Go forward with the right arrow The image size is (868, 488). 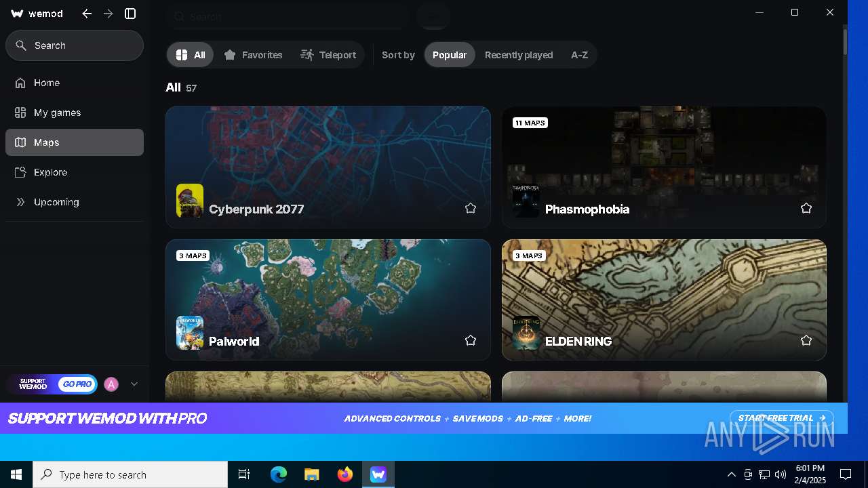click(108, 14)
